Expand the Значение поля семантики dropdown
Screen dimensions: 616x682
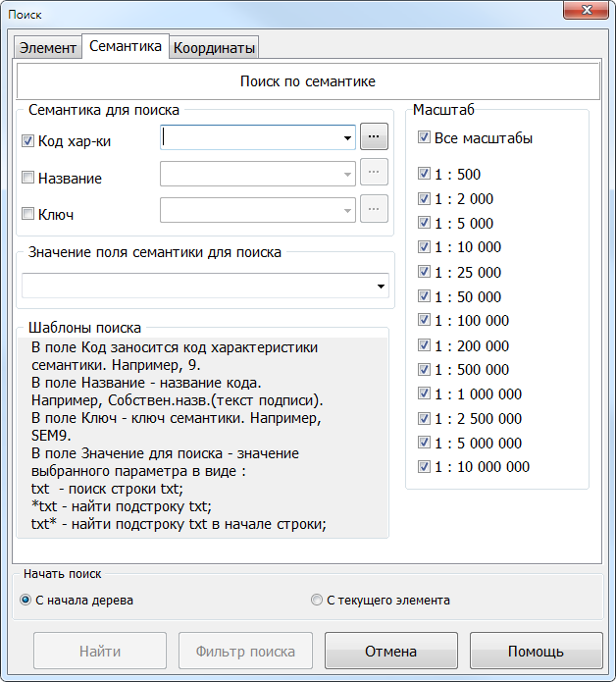point(380,287)
